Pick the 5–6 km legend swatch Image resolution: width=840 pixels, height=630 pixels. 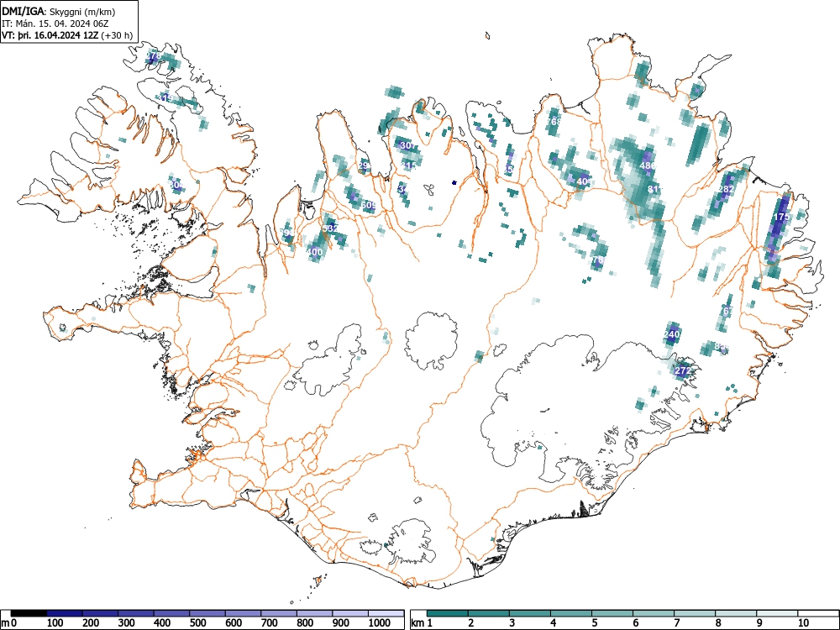612,613
